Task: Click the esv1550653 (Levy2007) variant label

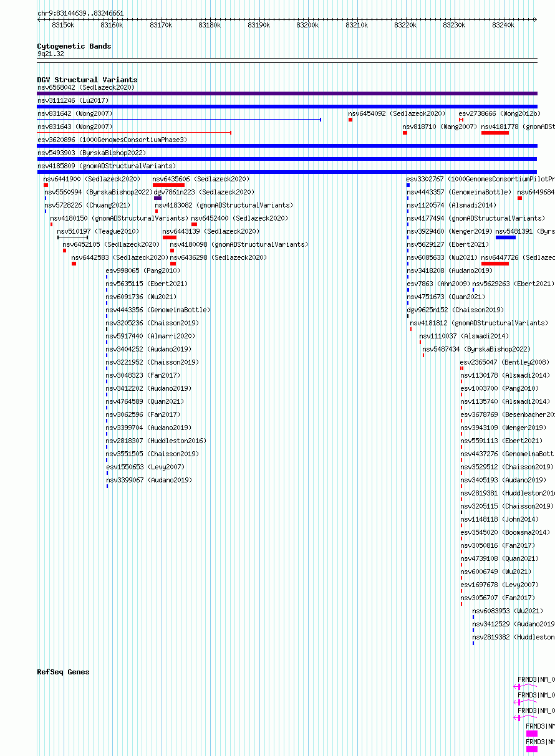Action: coord(145,467)
